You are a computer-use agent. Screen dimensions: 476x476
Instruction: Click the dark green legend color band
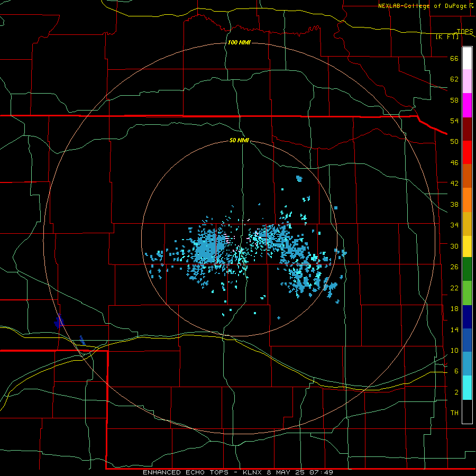click(x=467, y=269)
